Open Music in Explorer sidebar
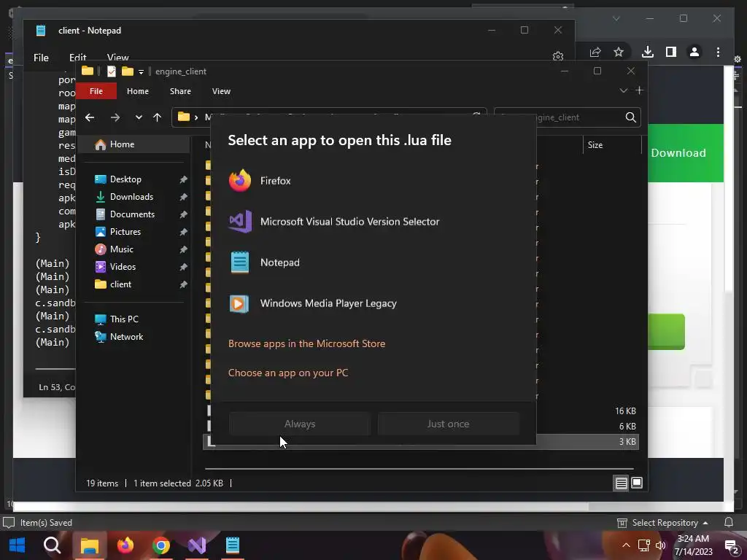747x560 pixels. click(121, 249)
